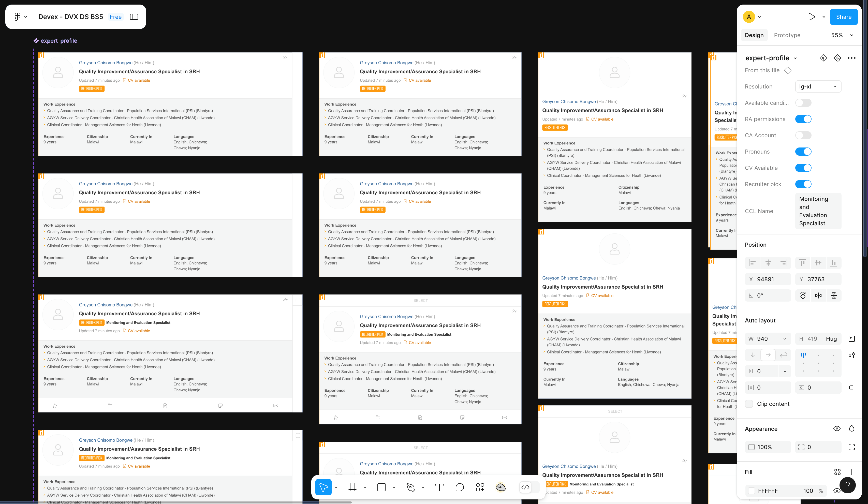The image size is (868, 504).
Task: Switch to Dev Mode with the code icon
Action: point(525,487)
